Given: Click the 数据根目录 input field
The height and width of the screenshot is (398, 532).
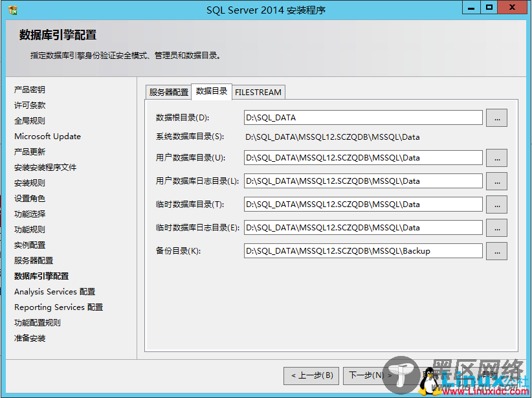Looking at the screenshot, I should pos(363,118).
